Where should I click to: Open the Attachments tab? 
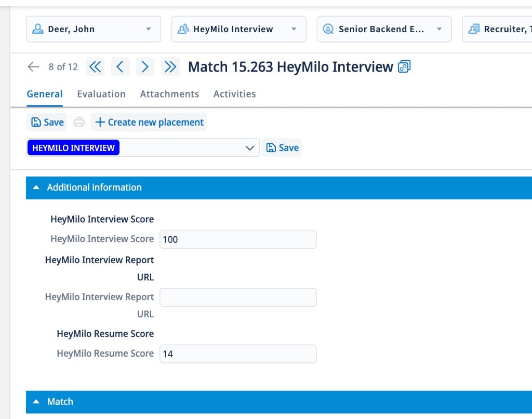pyautogui.click(x=169, y=94)
